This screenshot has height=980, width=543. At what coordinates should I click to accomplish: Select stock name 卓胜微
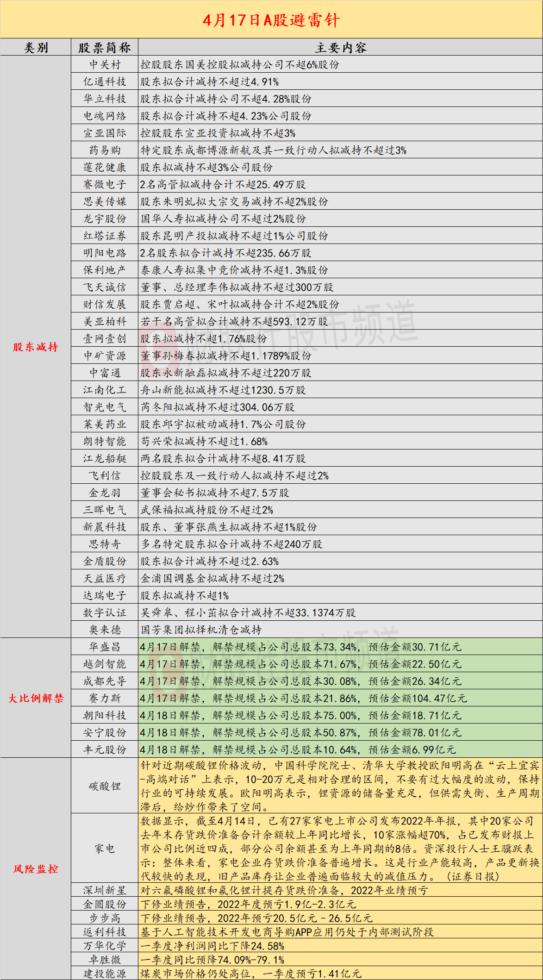pyautogui.click(x=105, y=960)
